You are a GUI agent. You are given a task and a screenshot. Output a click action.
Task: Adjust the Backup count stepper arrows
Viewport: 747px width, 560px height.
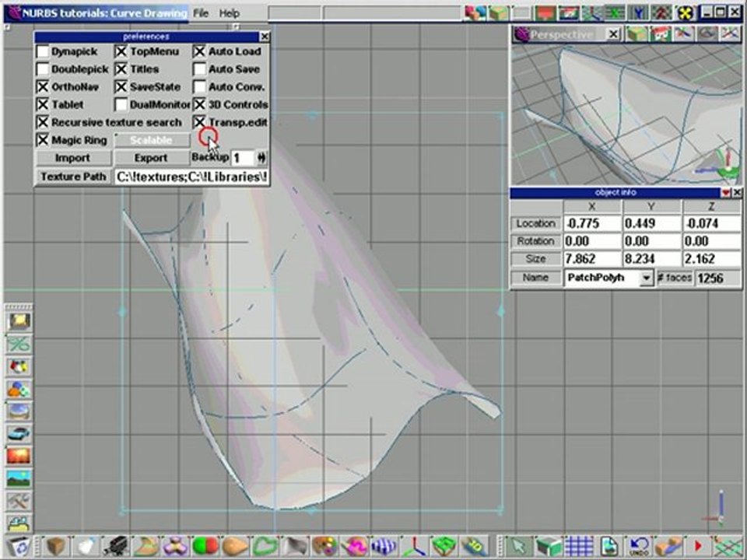[261, 158]
